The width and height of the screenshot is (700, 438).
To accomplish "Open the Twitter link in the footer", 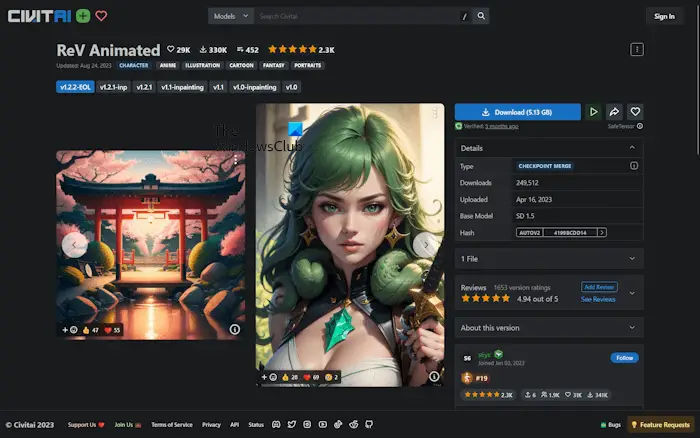I will click(x=292, y=424).
